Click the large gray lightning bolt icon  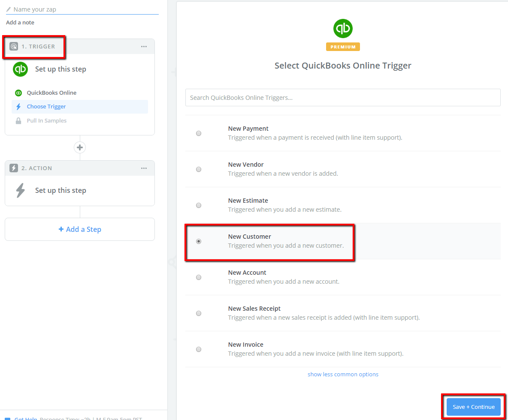pos(21,190)
